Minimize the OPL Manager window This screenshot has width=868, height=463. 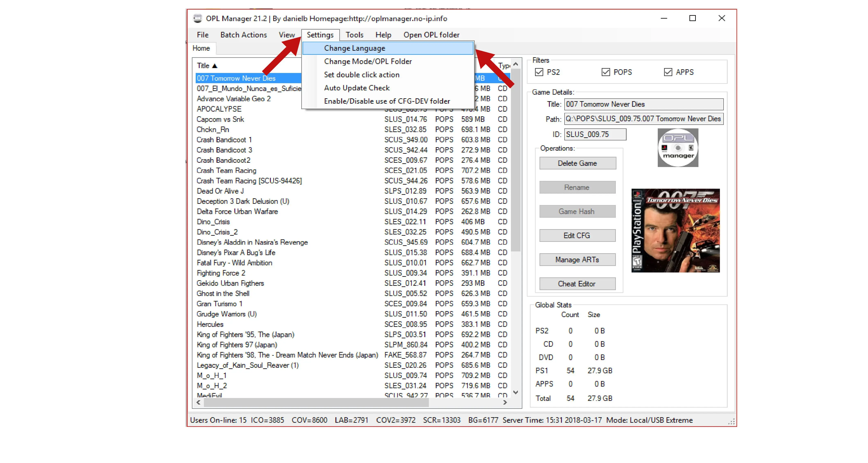(664, 18)
